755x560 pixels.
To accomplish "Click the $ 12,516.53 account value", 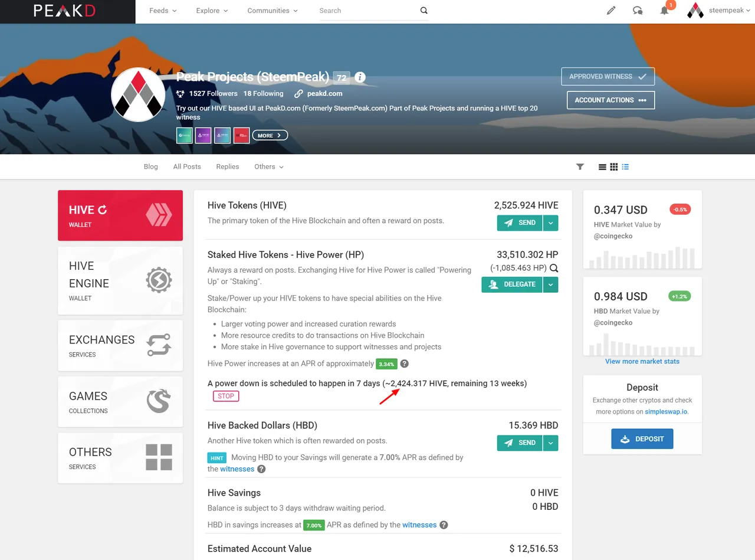I will coord(534,549).
